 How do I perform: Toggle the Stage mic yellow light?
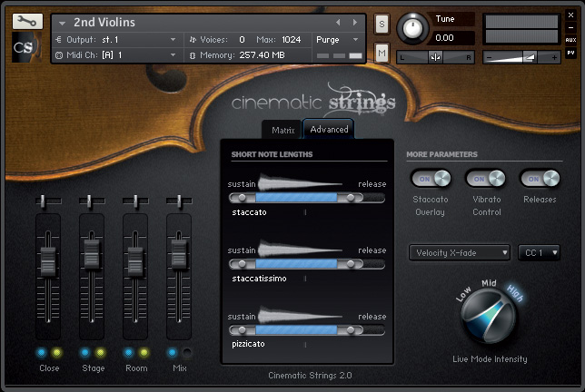tap(100, 352)
